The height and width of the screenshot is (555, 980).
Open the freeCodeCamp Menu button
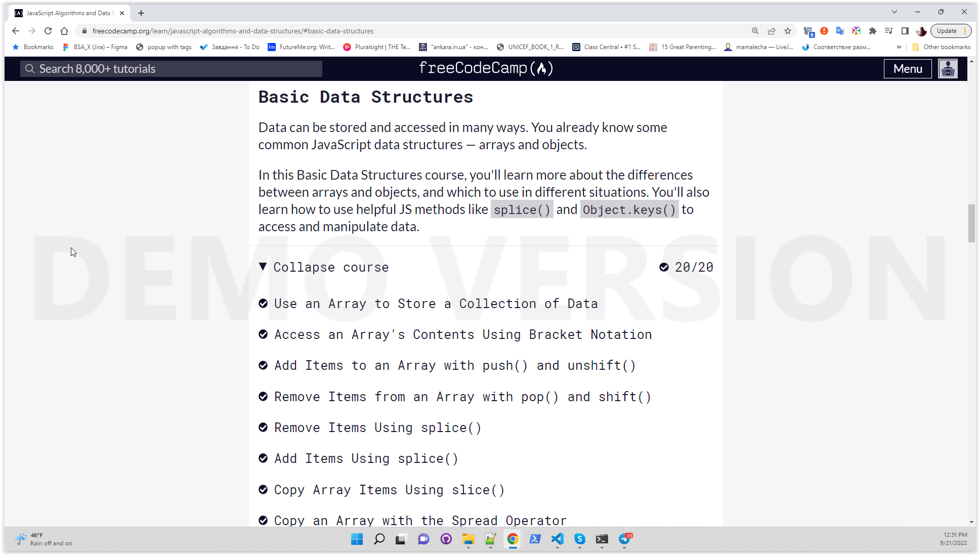[x=908, y=69]
